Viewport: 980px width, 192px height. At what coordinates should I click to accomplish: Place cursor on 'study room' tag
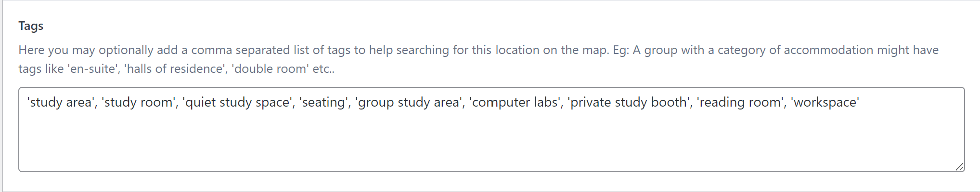138,102
